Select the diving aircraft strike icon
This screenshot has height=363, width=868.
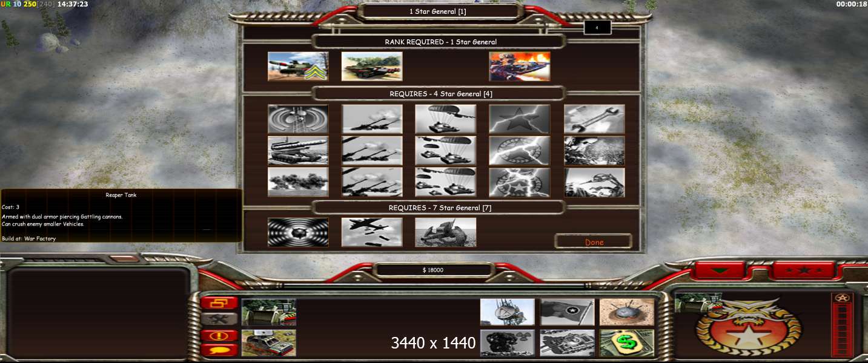tap(594, 182)
